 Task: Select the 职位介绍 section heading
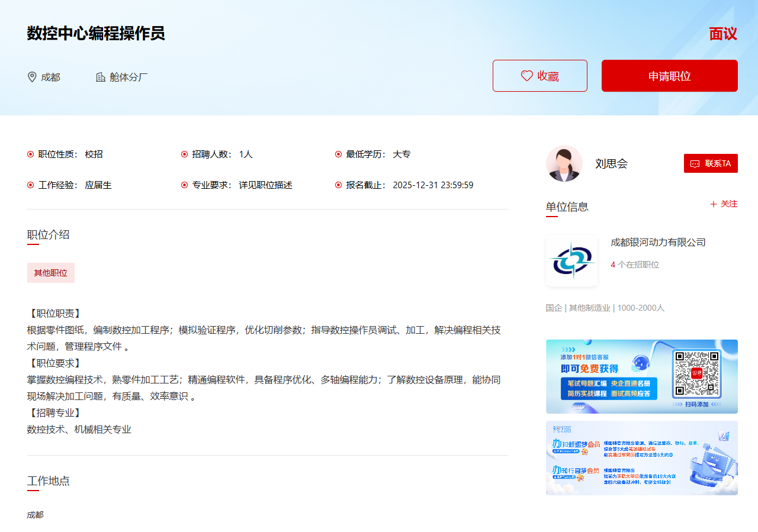49,234
